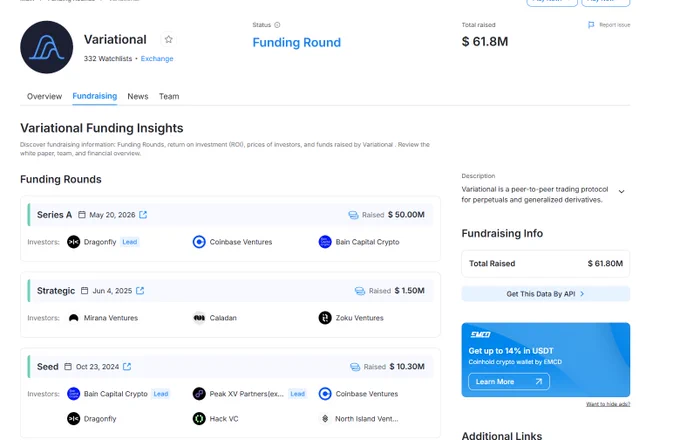680x440 pixels.
Task: Open the News tab
Action: tap(138, 96)
